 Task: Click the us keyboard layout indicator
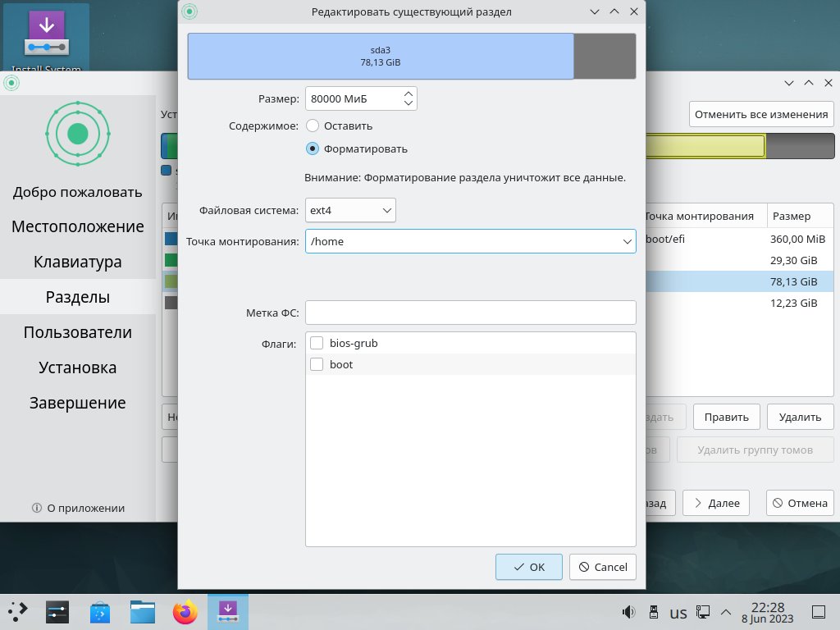click(x=678, y=612)
